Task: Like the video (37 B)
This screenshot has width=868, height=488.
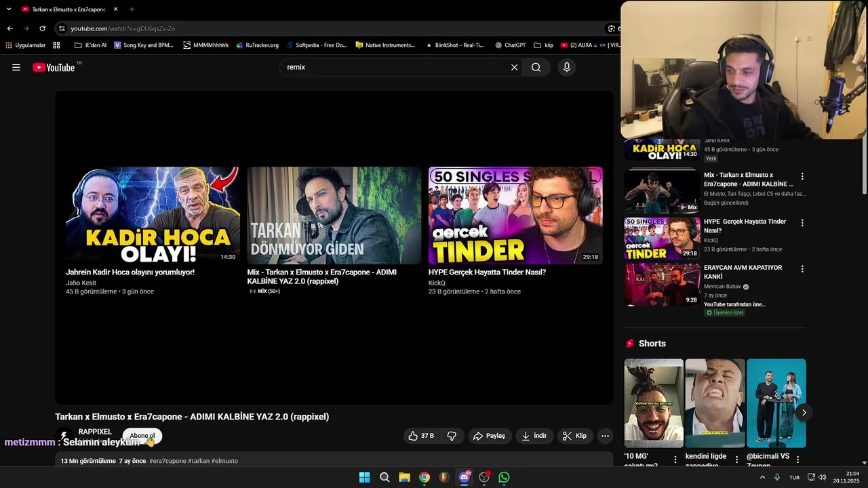Action: pos(421,436)
